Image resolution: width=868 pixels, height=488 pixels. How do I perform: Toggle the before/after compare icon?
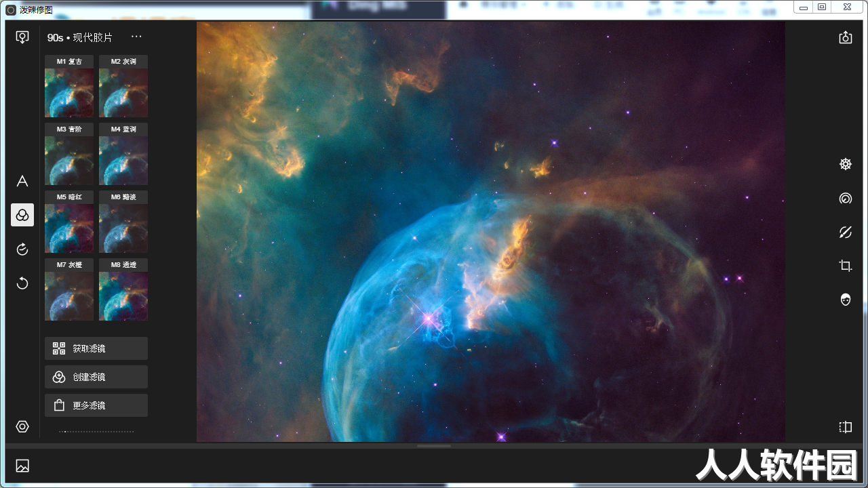845,427
